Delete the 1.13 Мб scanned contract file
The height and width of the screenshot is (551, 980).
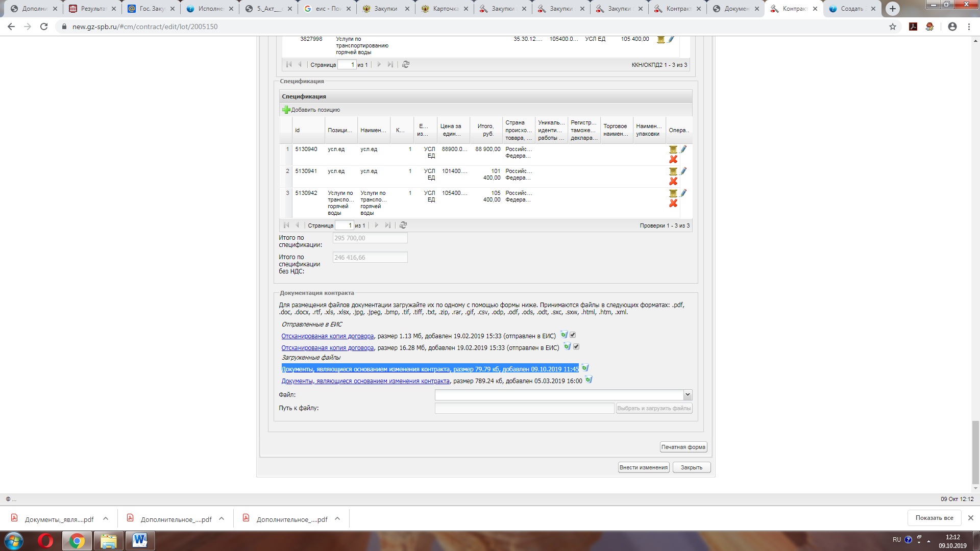(564, 335)
